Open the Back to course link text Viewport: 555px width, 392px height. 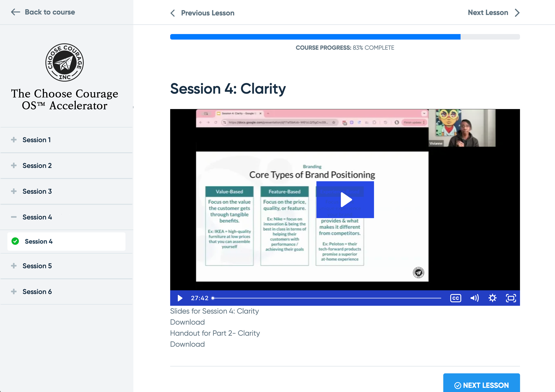50,12
